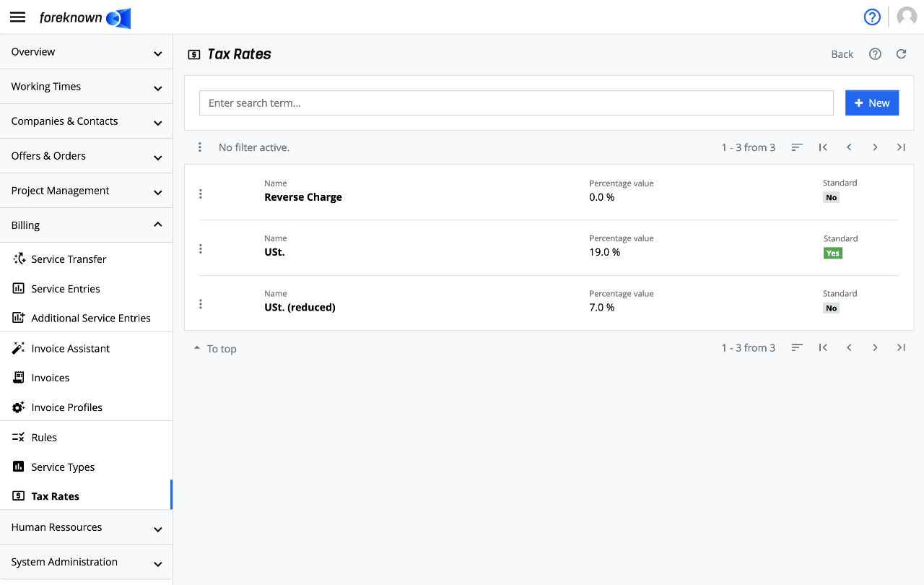Click the green Yes standard badge
Image resolution: width=924 pixels, height=585 pixels.
coord(833,253)
